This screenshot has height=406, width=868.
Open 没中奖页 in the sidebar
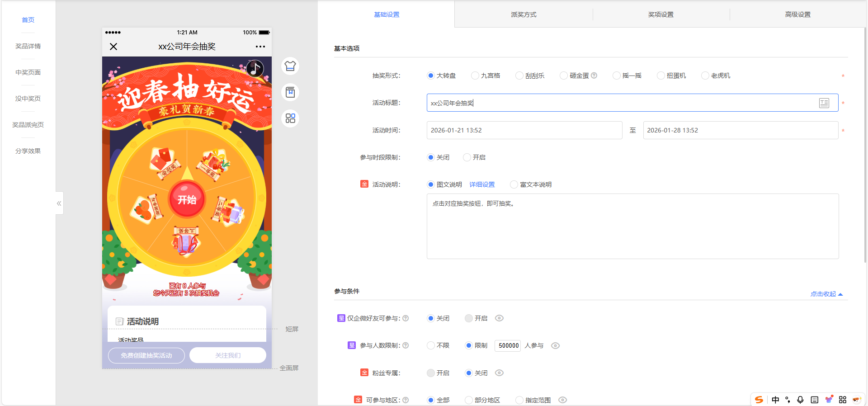click(x=28, y=99)
